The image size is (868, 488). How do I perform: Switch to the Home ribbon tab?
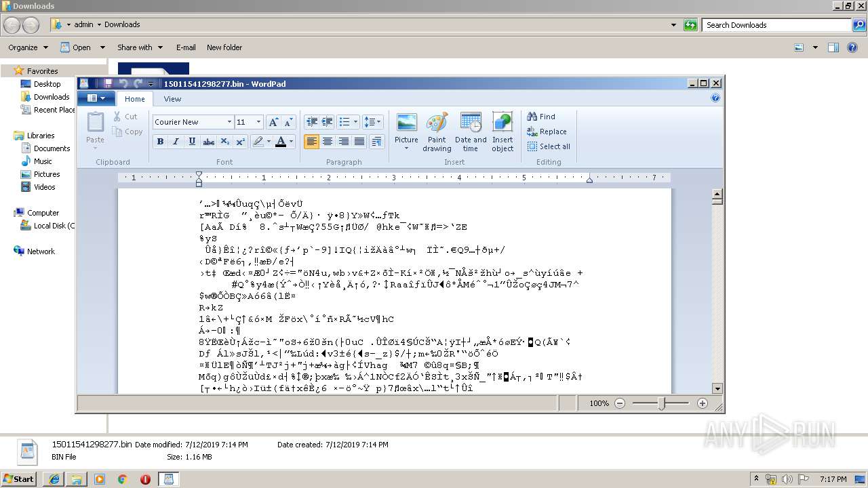[x=135, y=99]
